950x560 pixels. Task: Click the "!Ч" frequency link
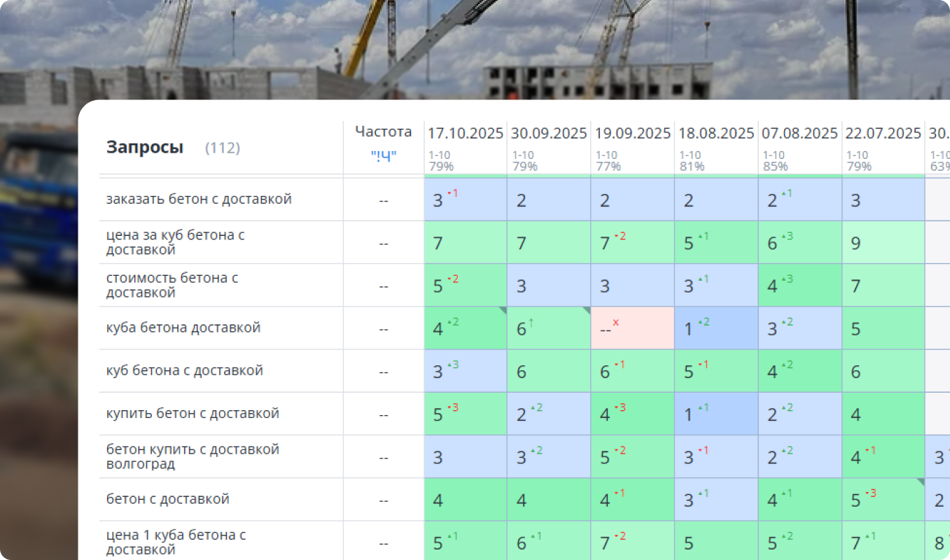384,156
